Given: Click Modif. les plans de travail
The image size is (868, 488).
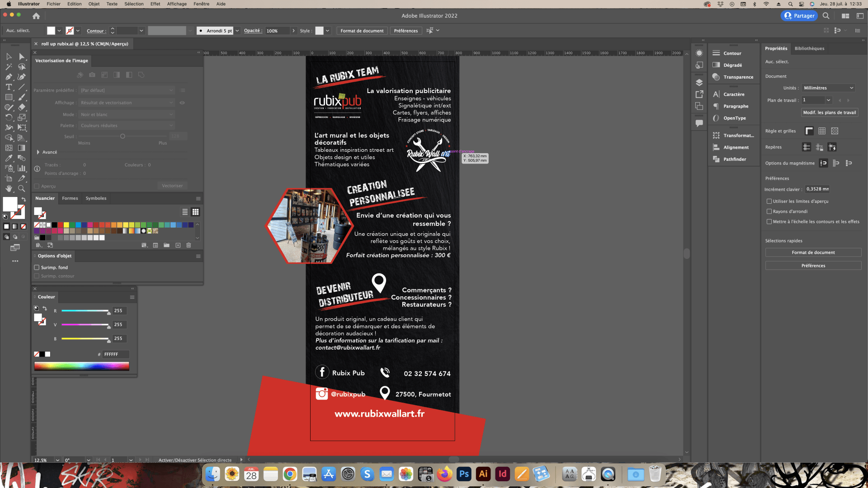Looking at the screenshot, I should (x=829, y=113).
